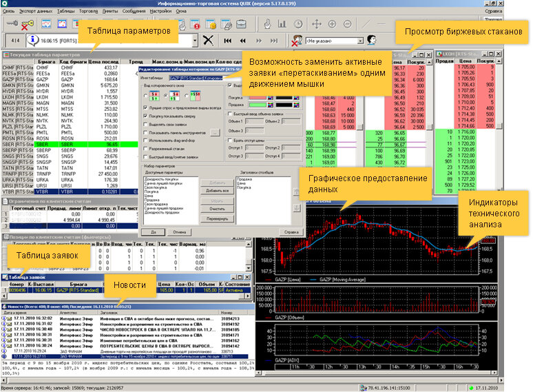
Task: Uncheck 'Покупку показывать сверху'
Action: 145,116
